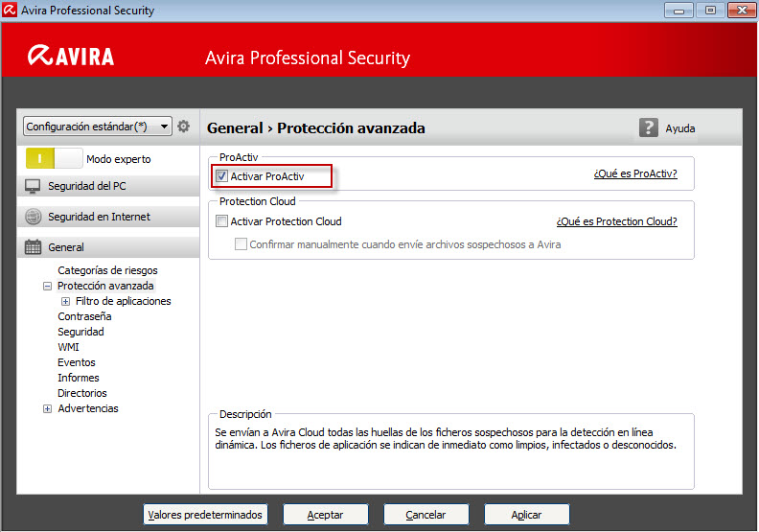The width and height of the screenshot is (759, 532).
Task: Open the Informes settings item
Action: [79, 378]
